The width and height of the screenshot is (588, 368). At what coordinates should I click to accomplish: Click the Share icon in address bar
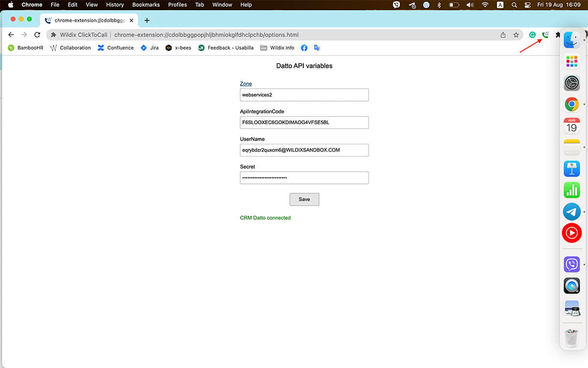pyautogui.click(x=503, y=35)
